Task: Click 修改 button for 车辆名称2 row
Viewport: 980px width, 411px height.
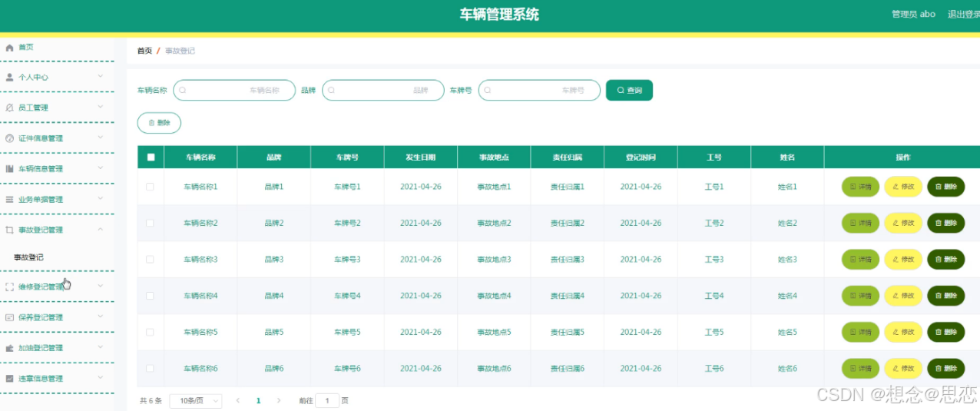Action: point(903,223)
